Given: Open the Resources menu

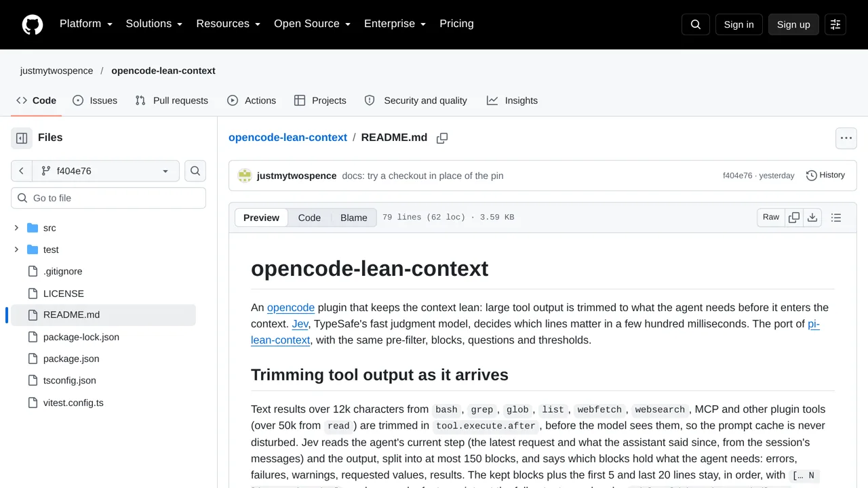Looking at the screenshot, I should click(229, 24).
